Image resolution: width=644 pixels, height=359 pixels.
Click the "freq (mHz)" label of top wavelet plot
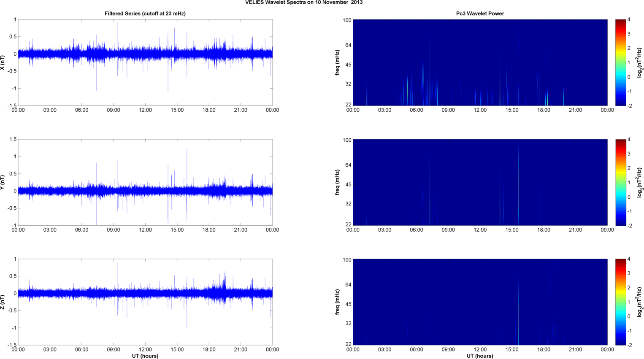click(338, 62)
